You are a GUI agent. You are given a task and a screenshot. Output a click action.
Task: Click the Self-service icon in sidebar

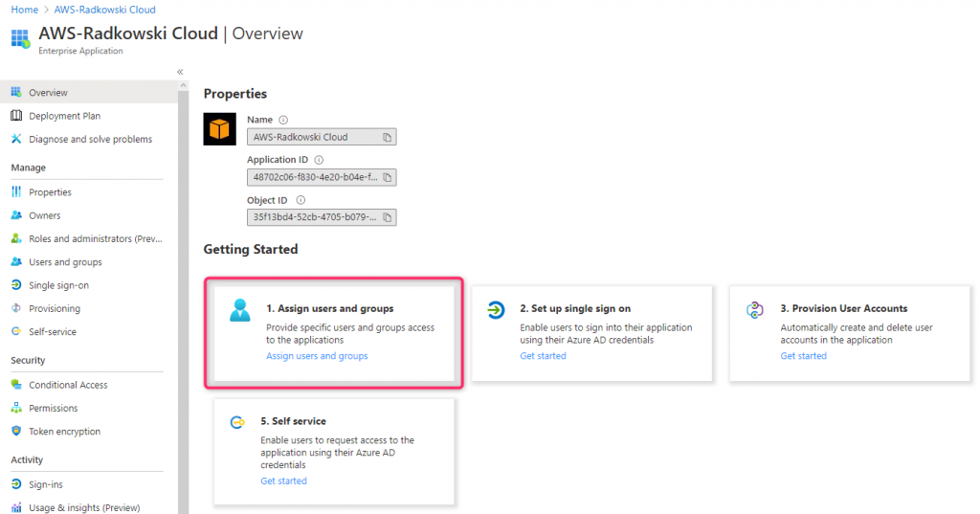click(x=16, y=331)
